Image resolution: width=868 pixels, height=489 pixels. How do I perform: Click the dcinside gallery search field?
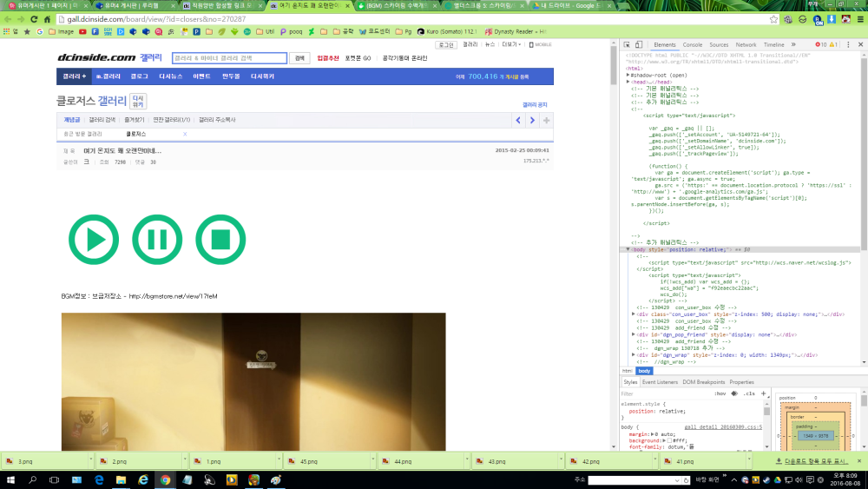(x=229, y=58)
